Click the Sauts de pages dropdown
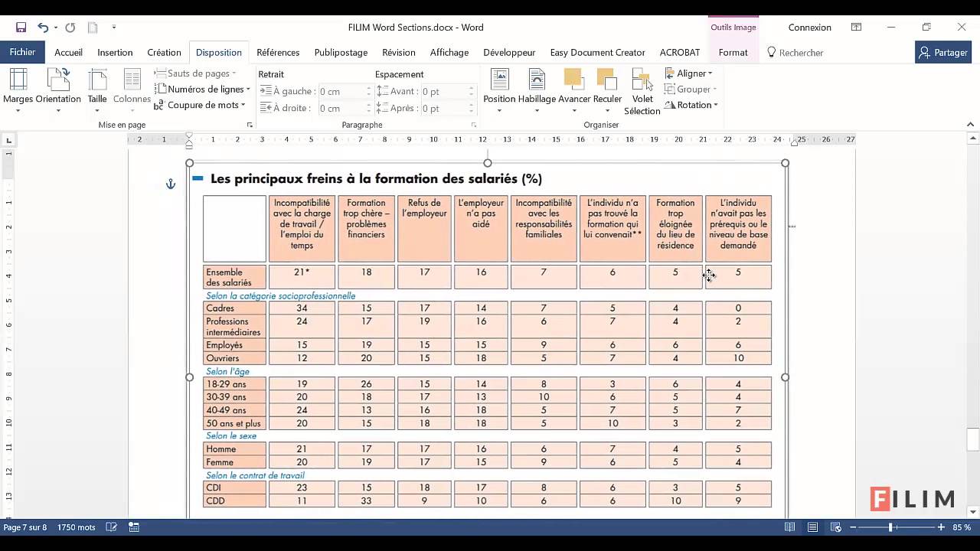Viewport: 980px width, 551px height. point(196,73)
